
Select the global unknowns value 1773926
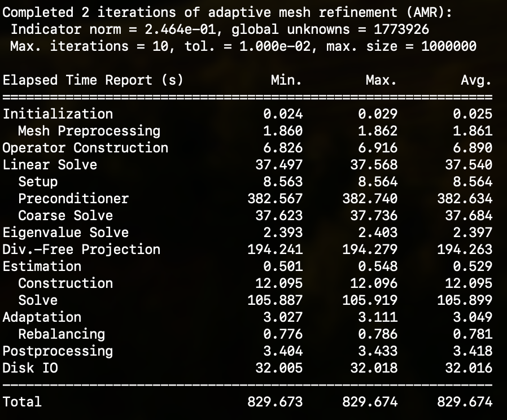coord(401,29)
